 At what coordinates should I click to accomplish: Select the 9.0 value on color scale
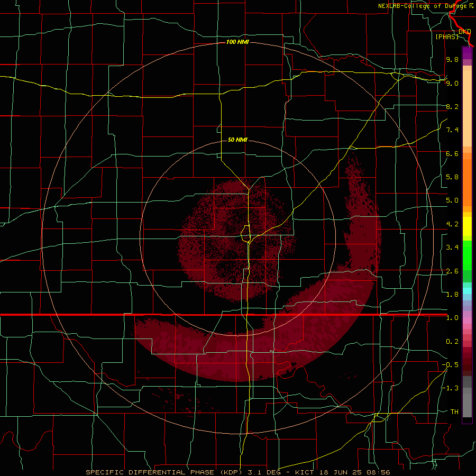(452, 83)
